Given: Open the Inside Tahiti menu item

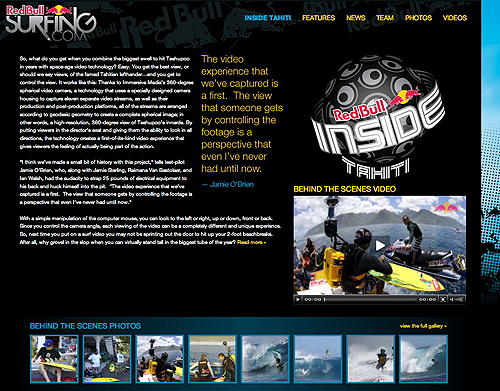Looking at the screenshot, I should tap(268, 18).
